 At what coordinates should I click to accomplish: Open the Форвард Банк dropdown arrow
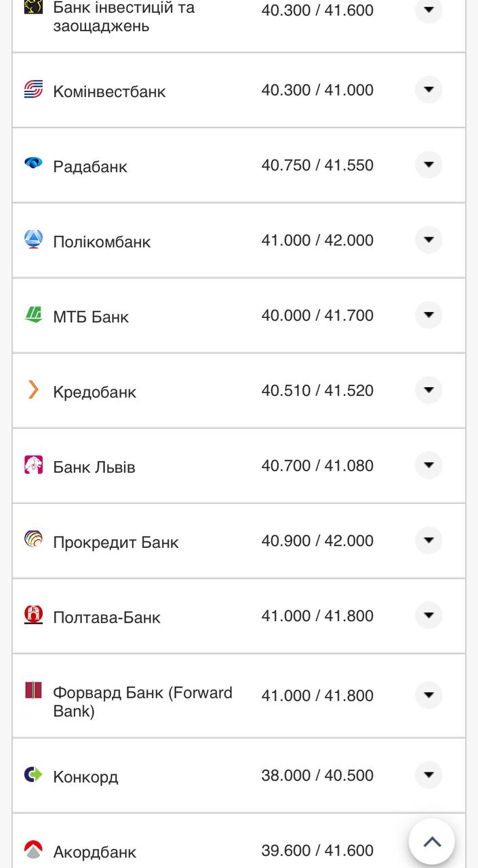coord(429,695)
